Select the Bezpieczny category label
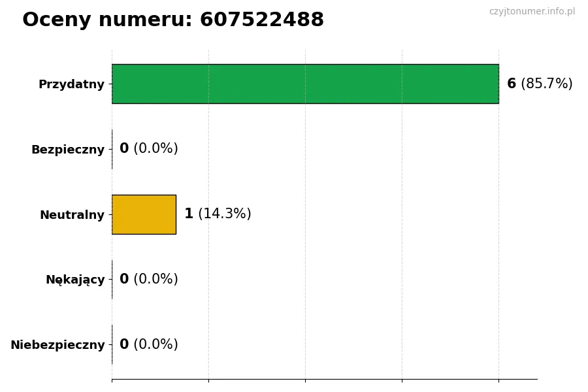The height and width of the screenshot is (392, 588). [x=68, y=150]
